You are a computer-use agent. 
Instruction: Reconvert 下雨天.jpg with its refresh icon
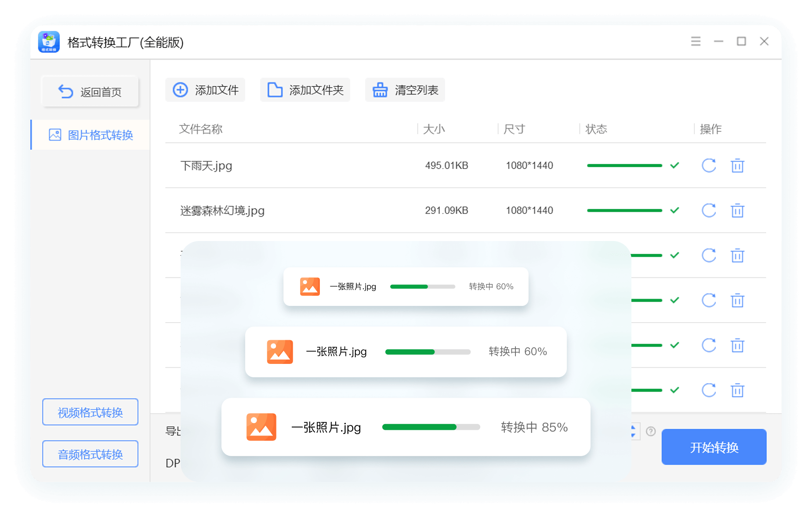709,165
